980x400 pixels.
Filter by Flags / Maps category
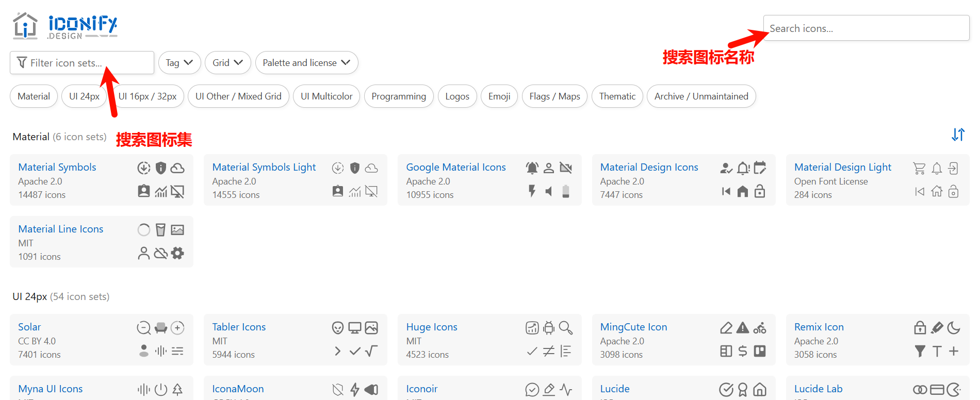[554, 96]
